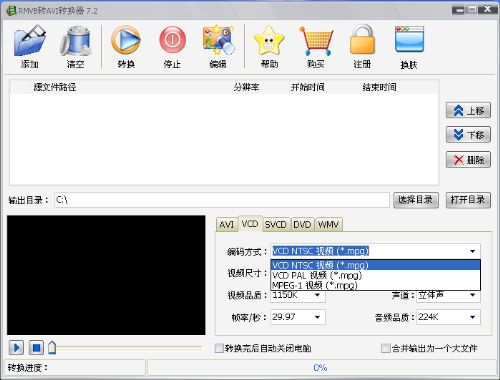Move item down with 下移 button

(x=468, y=135)
